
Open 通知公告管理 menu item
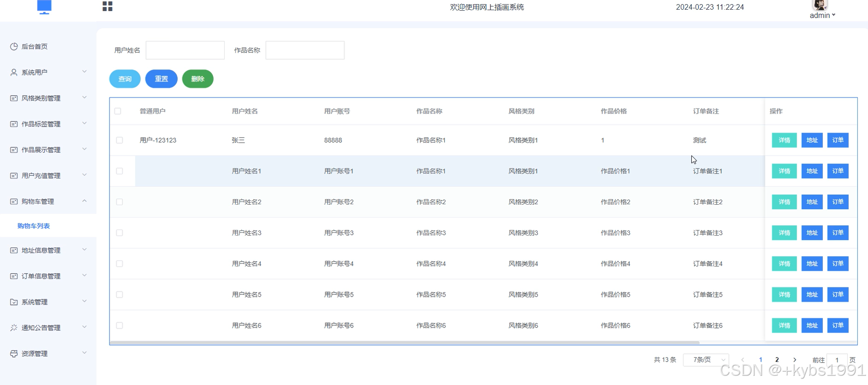[48, 328]
